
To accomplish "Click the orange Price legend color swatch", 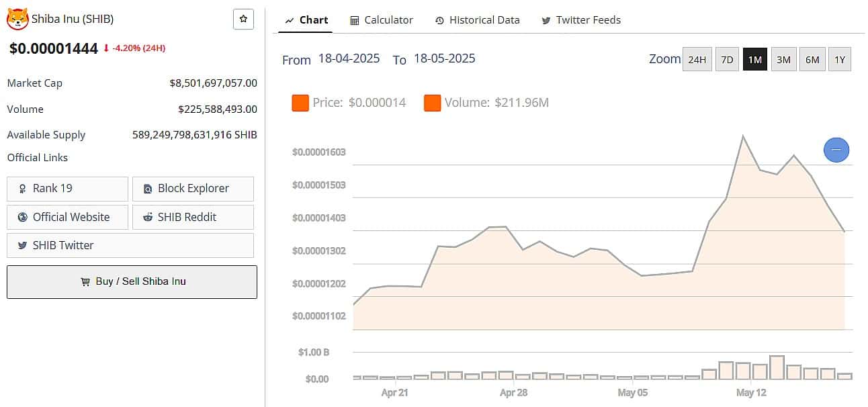I will click(x=300, y=102).
